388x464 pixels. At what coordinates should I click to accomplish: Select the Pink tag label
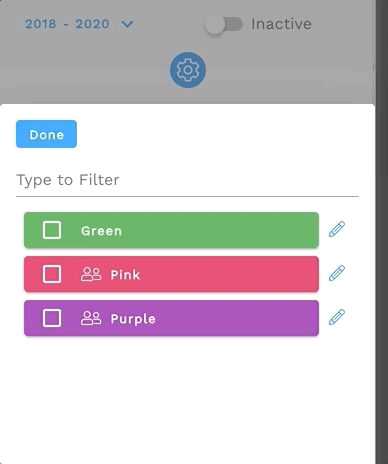(x=125, y=275)
